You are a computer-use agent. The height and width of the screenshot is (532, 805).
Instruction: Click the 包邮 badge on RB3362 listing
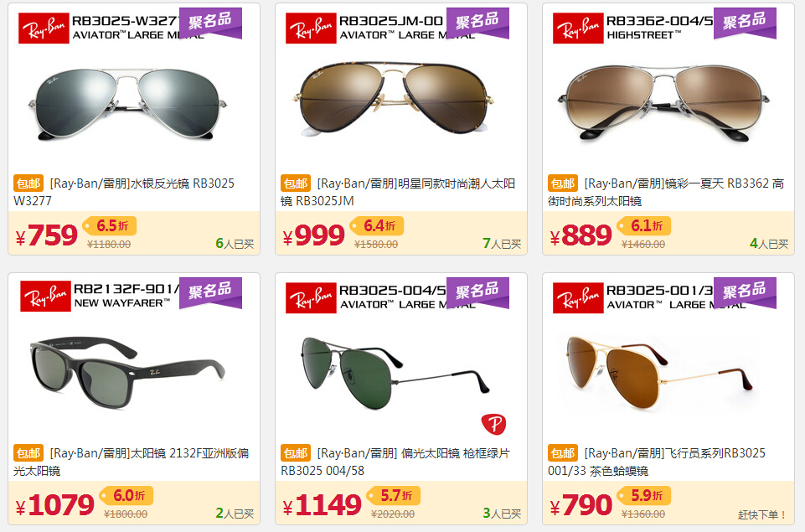pos(563,183)
